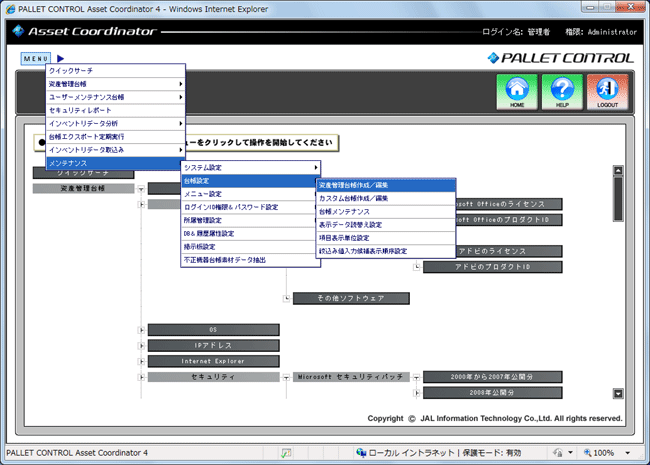The image size is (650, 465).
Task: Select 掲示板設定 item
Action: pos(250,247)
